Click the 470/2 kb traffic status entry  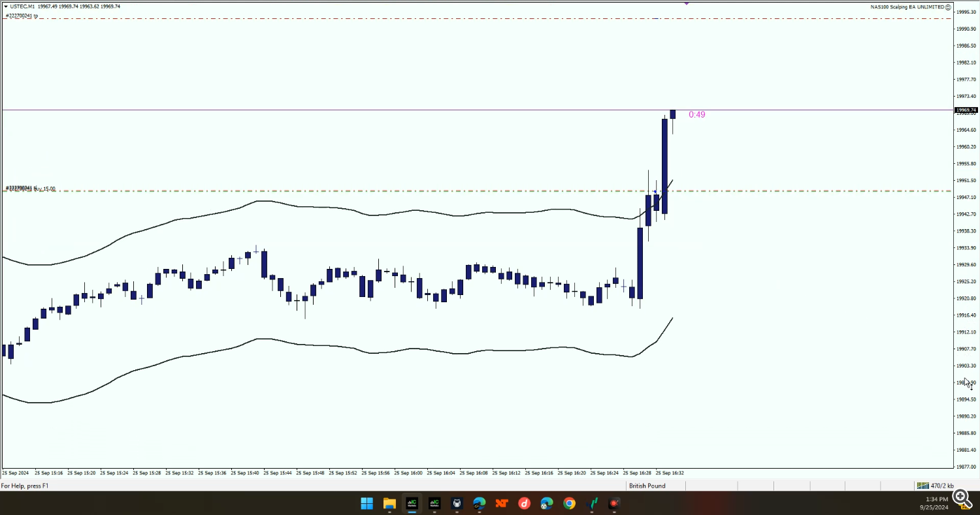tap(943, 486)
